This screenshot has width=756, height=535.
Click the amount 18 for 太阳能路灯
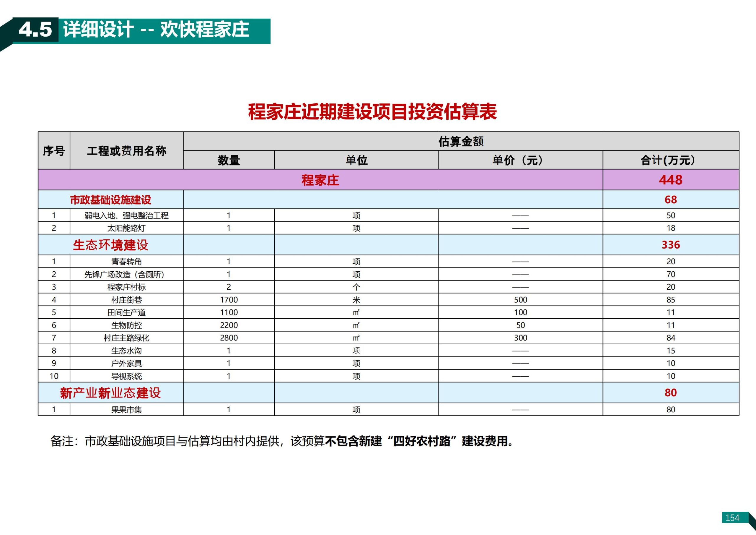[x=671, y=228]
